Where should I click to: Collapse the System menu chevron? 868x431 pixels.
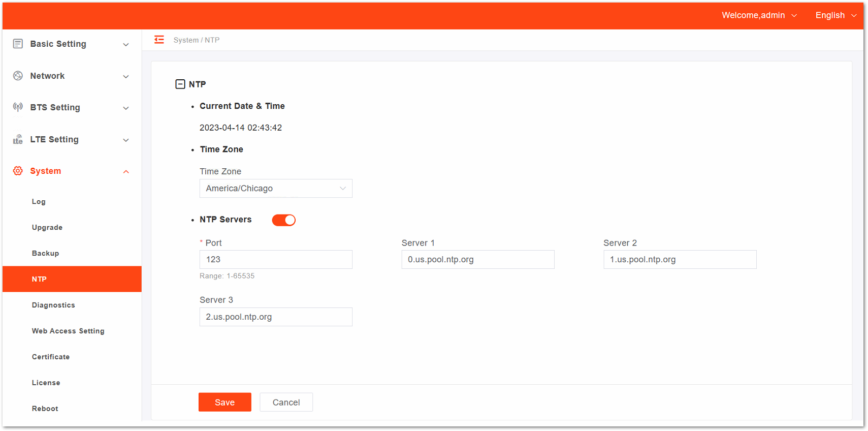coord(126,172)
